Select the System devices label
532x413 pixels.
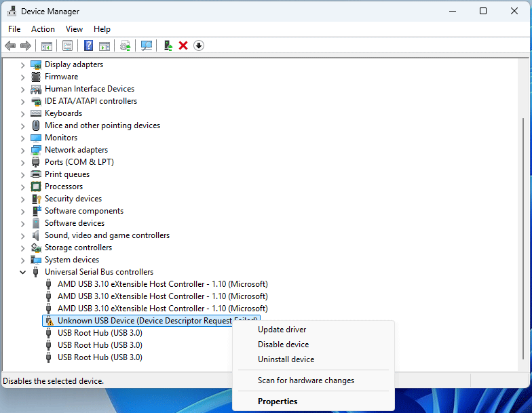(72, 260)
